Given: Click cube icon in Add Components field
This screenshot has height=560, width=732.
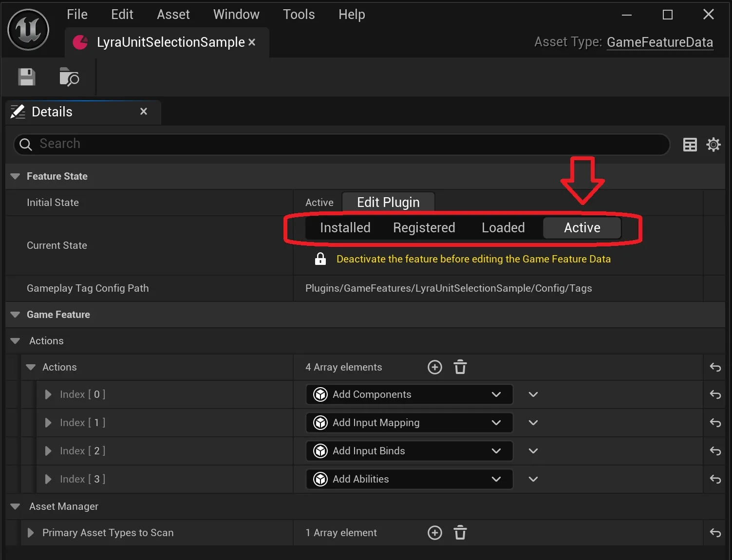Looking at the screenshot, I should pos(320,394).
